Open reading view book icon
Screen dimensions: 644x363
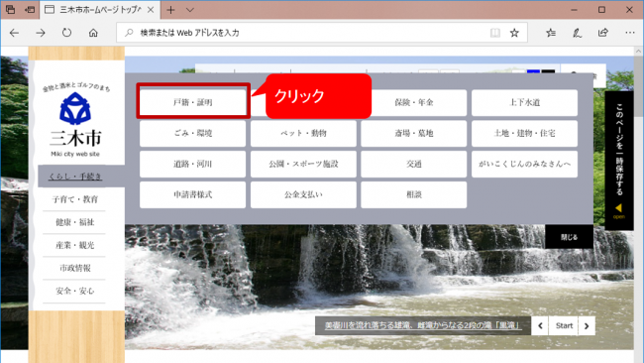tap(495, 33)
